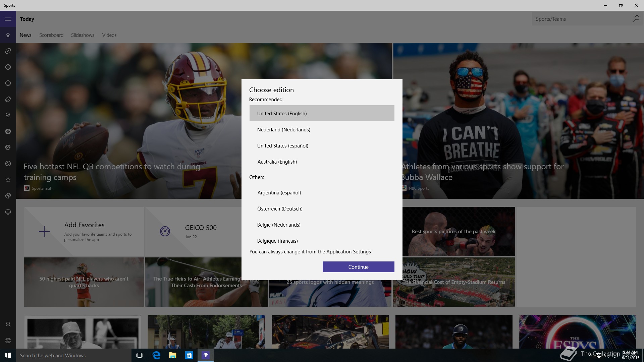This screenshot has height=362, width=644.
Task: Focus the Sports/Teams search field
Action: pos(582,19)
